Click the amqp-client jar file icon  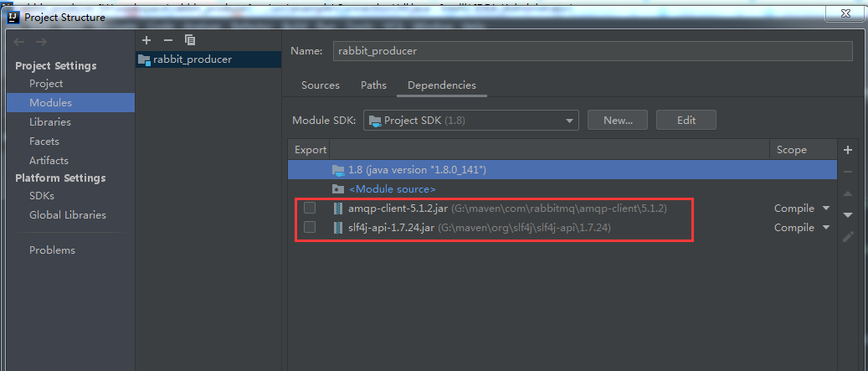337,209
